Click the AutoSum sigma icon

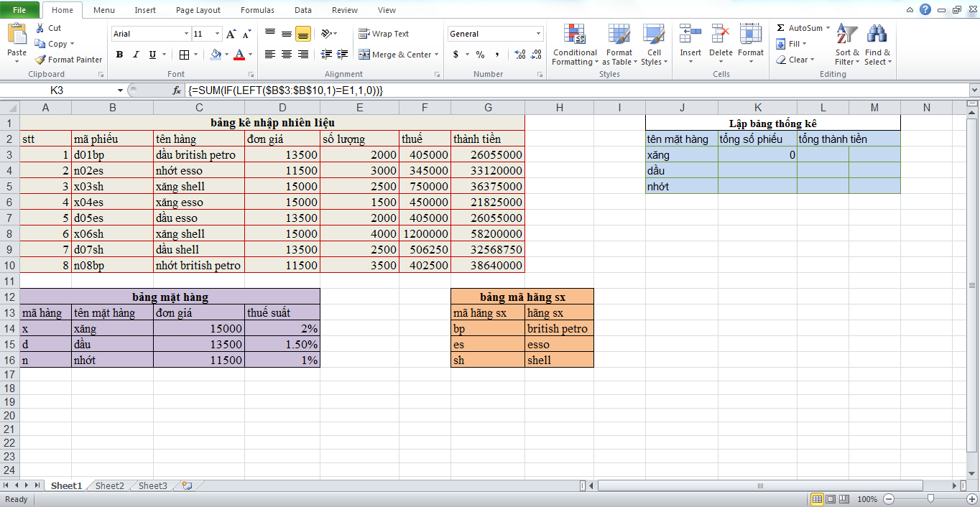click(x=781, y=28)
